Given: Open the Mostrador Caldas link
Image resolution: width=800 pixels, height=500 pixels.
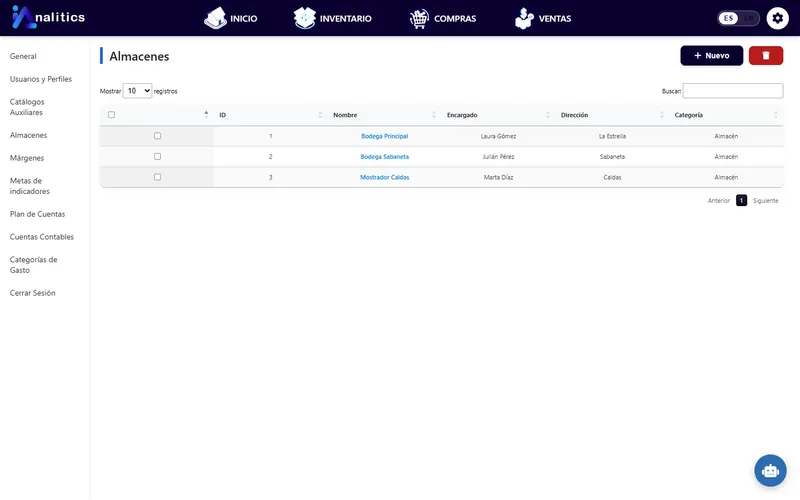Looking at the screenshot, I should pos(384,177).
